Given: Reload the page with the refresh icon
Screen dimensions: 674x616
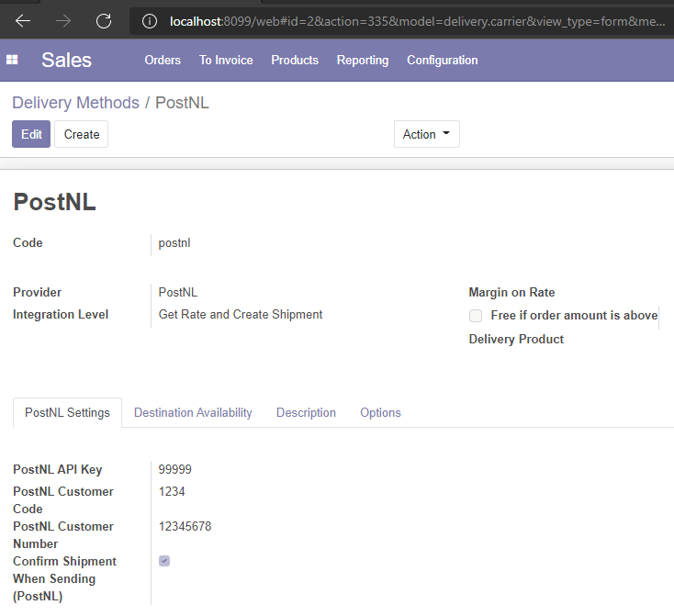Looking at the screenshot, I should (x=104, y=20).
